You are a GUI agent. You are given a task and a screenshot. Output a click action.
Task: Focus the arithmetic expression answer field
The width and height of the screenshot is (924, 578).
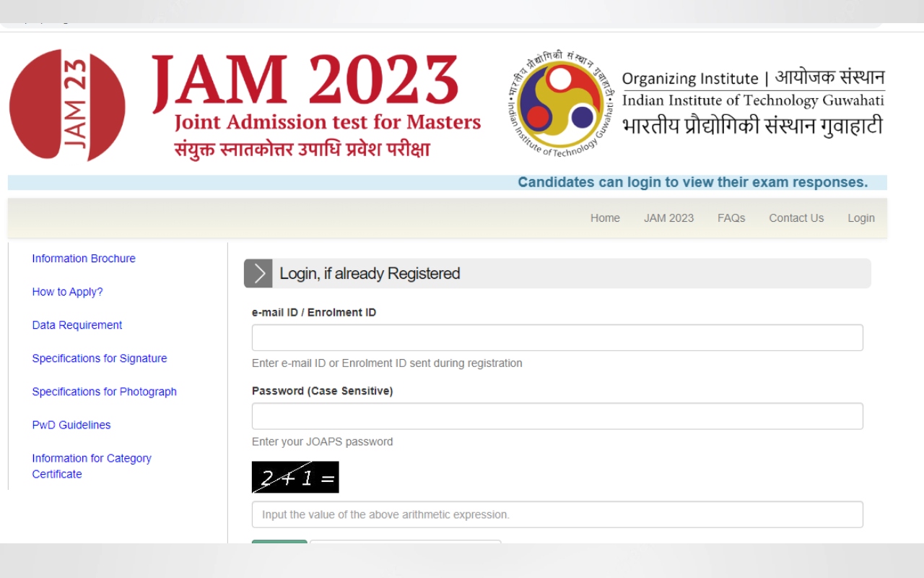point(557,514)
